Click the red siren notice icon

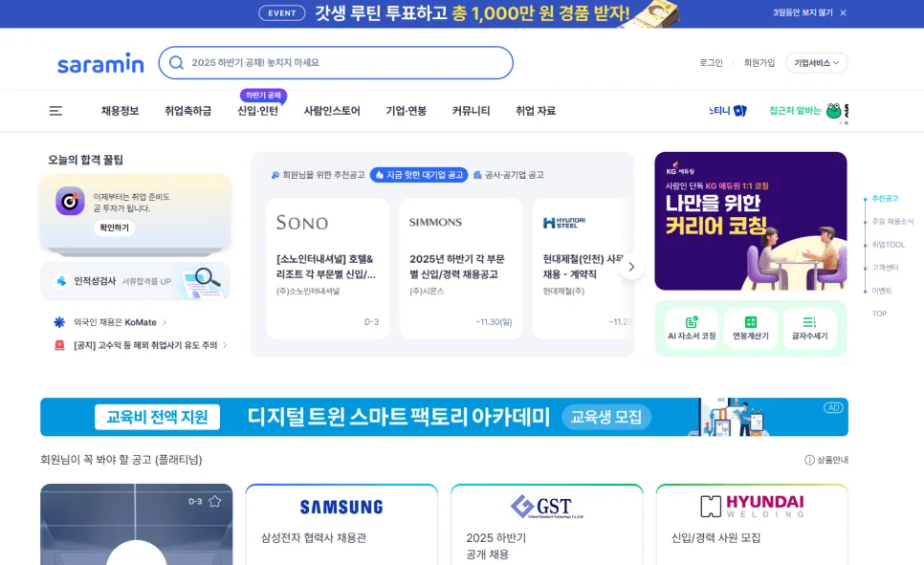coord(59,345)
